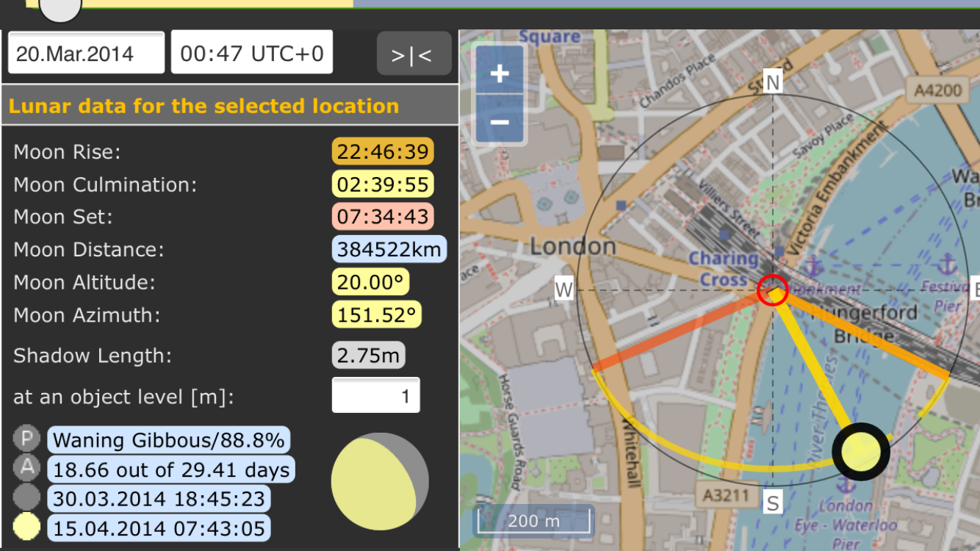The width and height of the screenshot is (980, 551).
Task: Click the Moon Rise label
Action: (67, 152)
